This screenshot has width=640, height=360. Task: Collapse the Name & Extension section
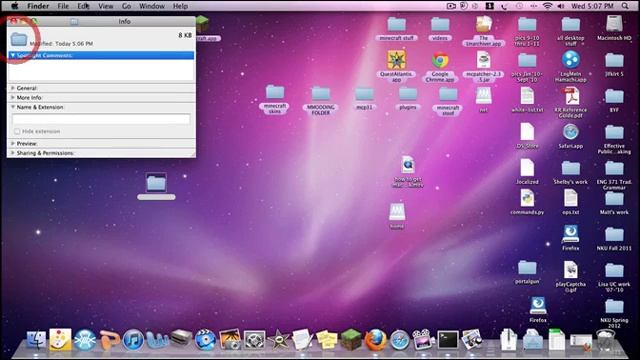tap(13, 107)
